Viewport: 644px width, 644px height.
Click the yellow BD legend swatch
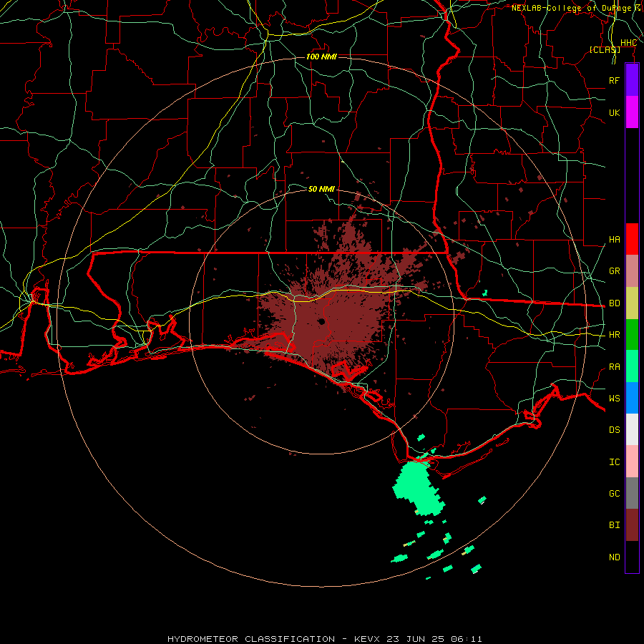632,303
